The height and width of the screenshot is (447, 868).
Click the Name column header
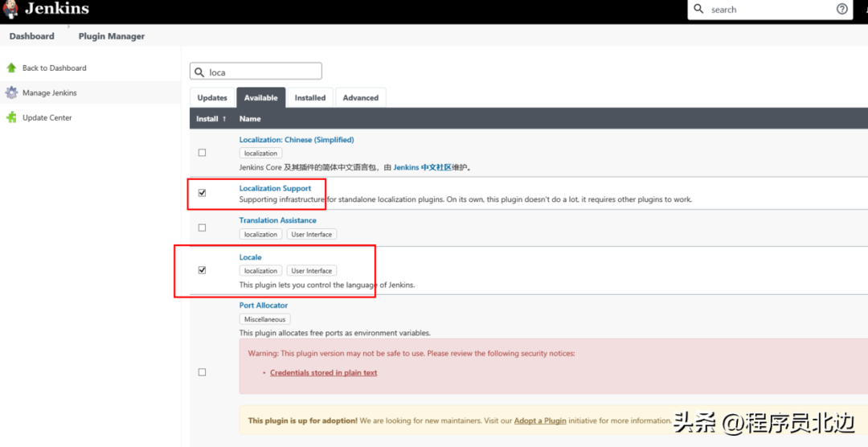point(250,118)
